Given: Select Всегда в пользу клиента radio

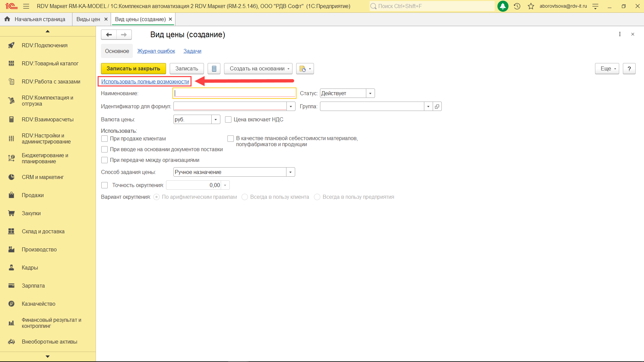Looking at the screenshot, I should click(x=245, y=197).
